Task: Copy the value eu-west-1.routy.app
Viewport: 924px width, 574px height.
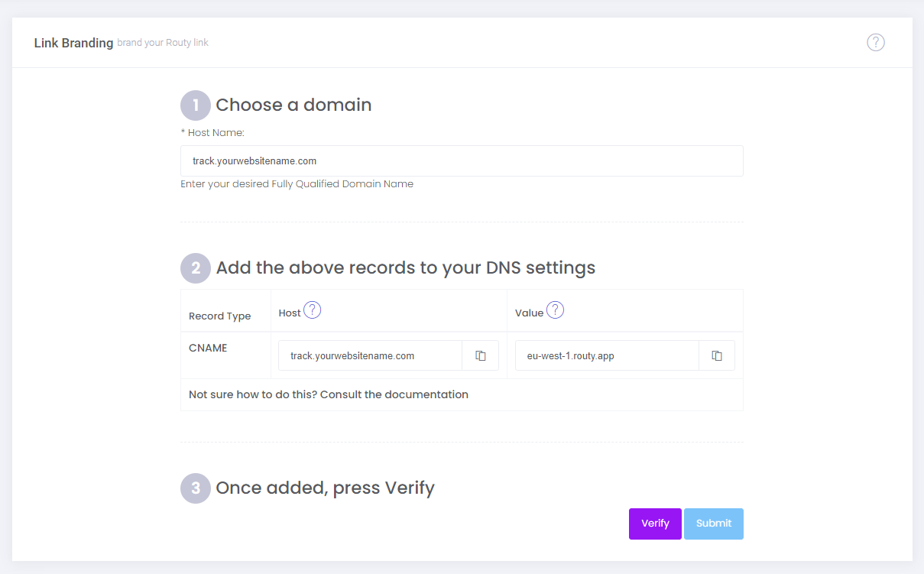Action: pyautogui.click(x=717, y=355)
